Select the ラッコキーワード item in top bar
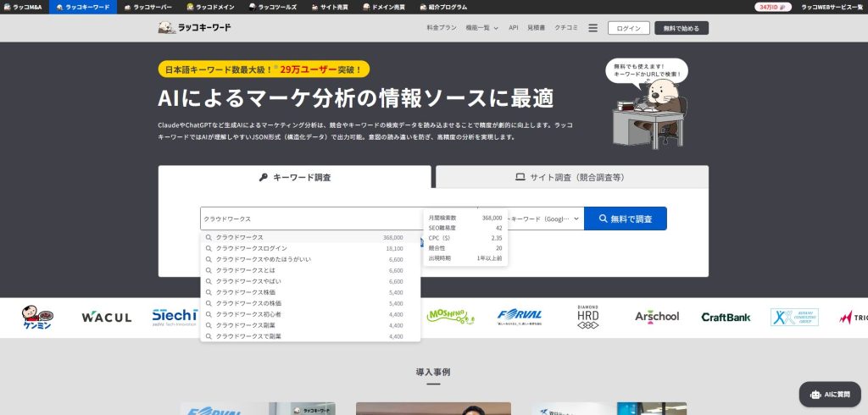The height and width of the screenshot is (415, 868). coord(83,7)
